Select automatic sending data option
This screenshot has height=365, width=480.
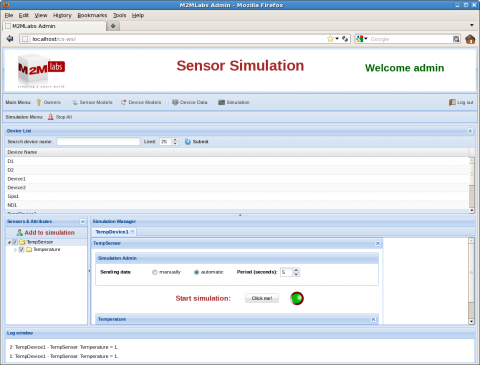pyautogui.click(x=196, y=272)
